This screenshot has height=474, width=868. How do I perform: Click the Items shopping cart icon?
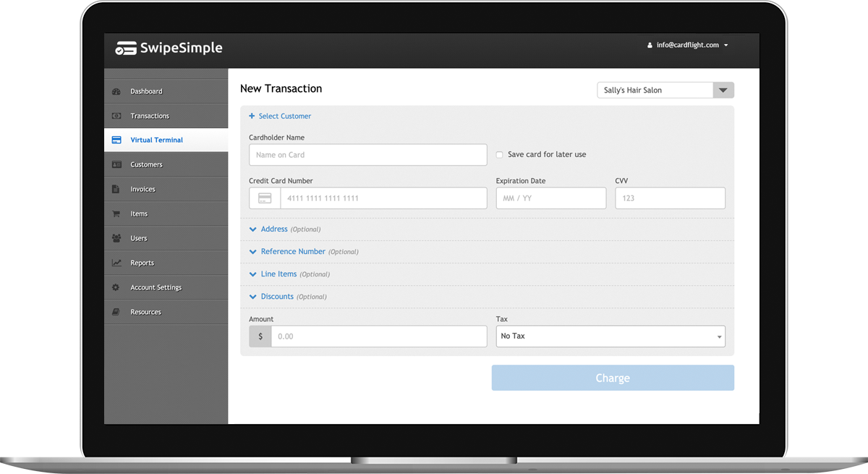[x=116, y=213]
